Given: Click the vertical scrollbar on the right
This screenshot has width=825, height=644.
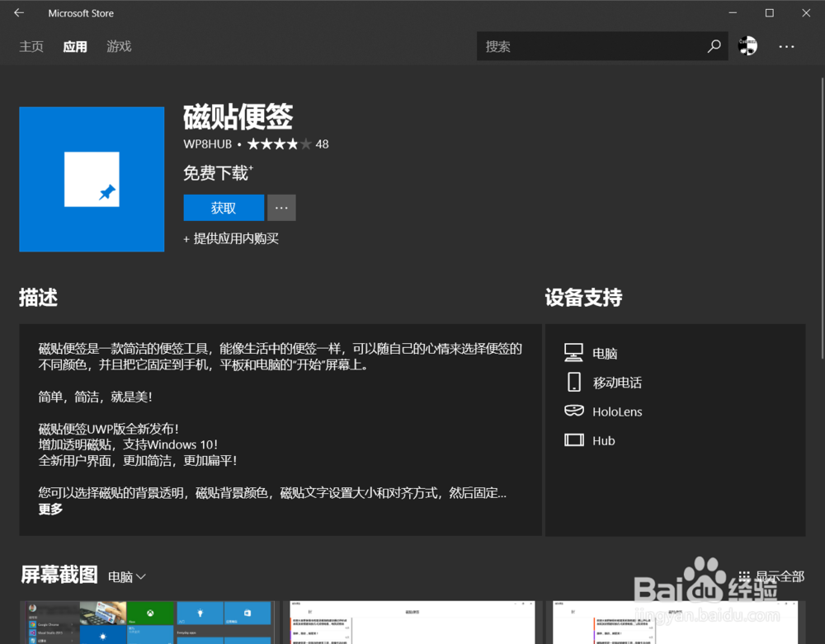Looking at the screenshot, I should pos(823,219).
